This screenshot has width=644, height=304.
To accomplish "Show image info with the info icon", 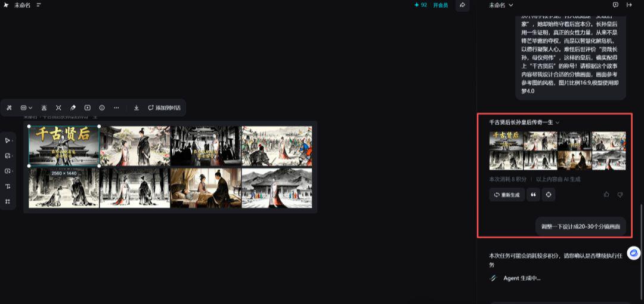I will pyautogui.click(x=102, y=108).
